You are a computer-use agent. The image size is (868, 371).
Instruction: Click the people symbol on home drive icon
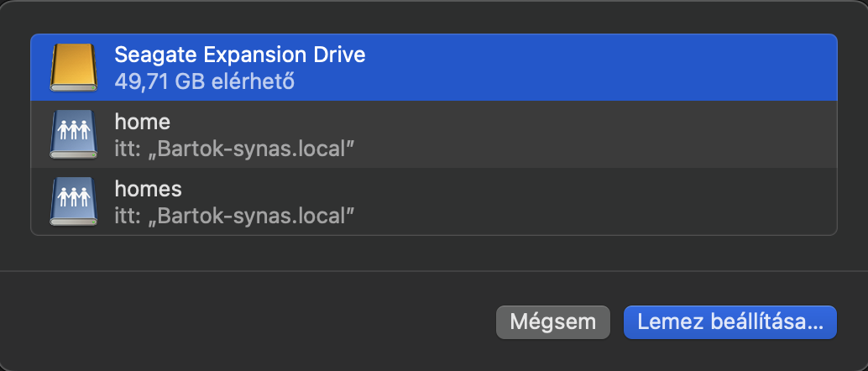click(74, 130)
